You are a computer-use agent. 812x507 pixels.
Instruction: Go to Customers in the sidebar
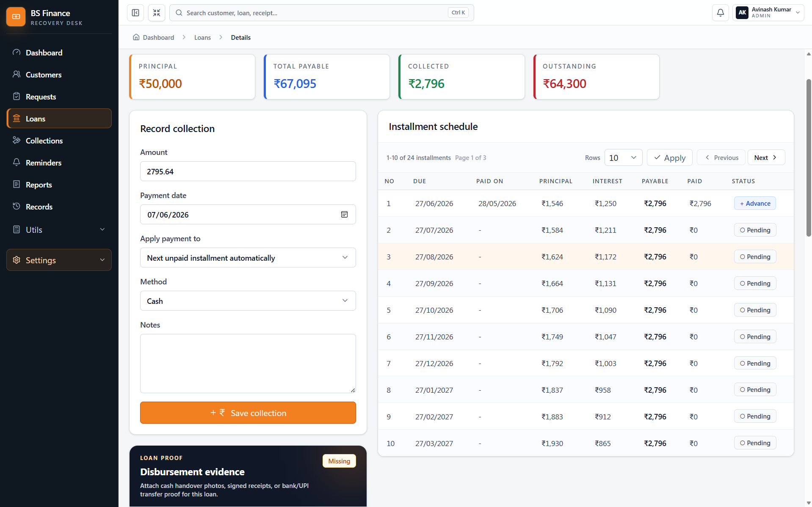[59, 74]
